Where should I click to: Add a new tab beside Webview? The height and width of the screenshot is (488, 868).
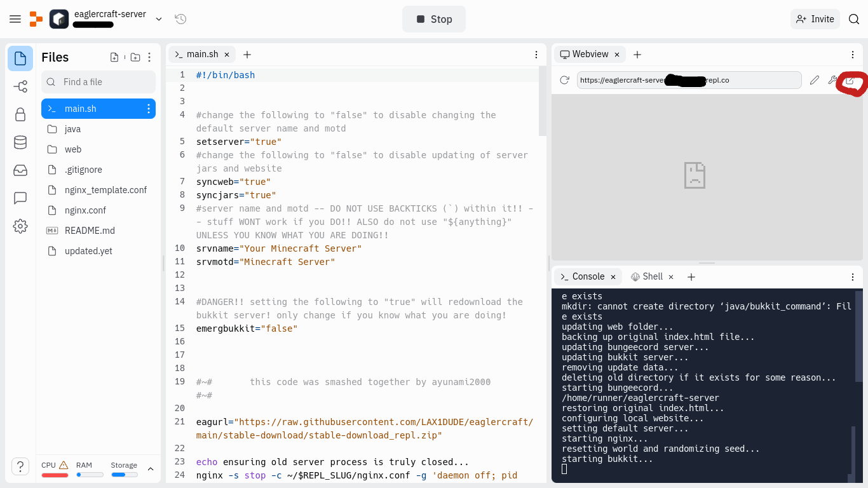pos(637,55)
